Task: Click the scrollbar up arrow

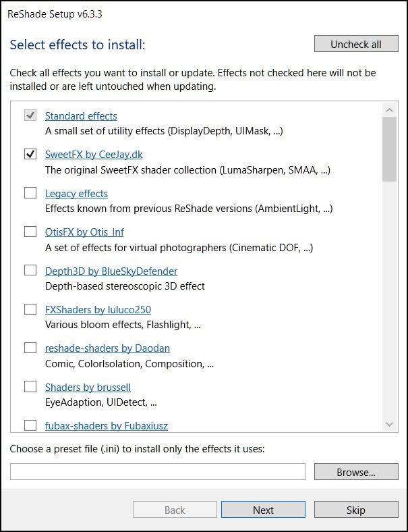Action: click(389, 110)
